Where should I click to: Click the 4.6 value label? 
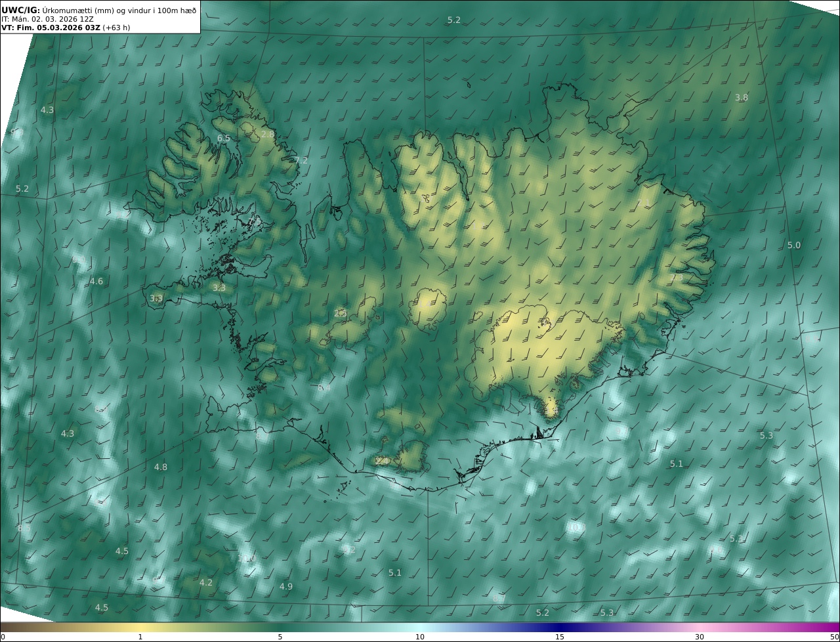(96, 281)
